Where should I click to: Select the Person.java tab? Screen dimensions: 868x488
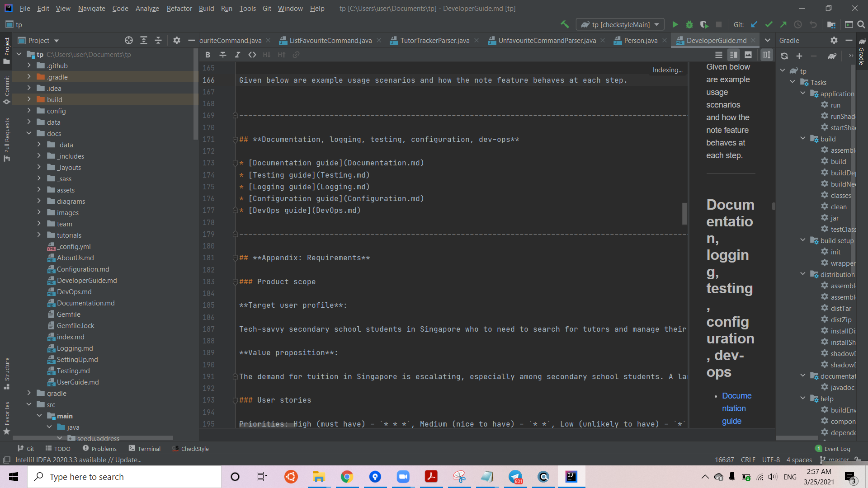pos(642,40)
